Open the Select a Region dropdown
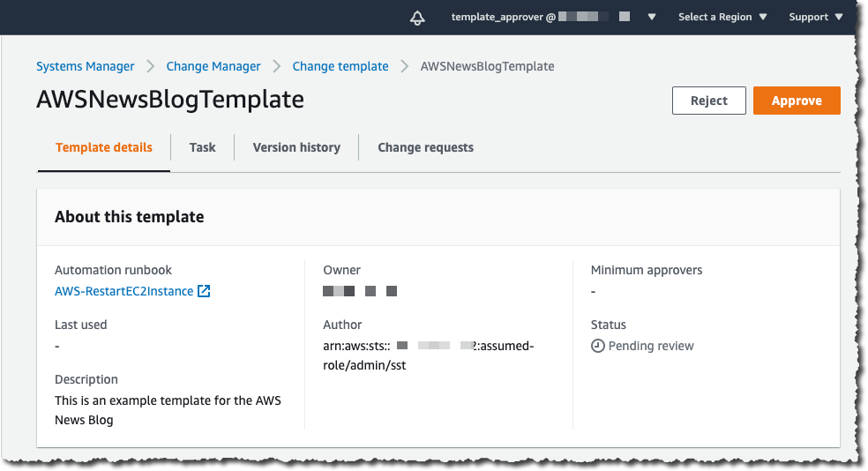 pos(722,17)
